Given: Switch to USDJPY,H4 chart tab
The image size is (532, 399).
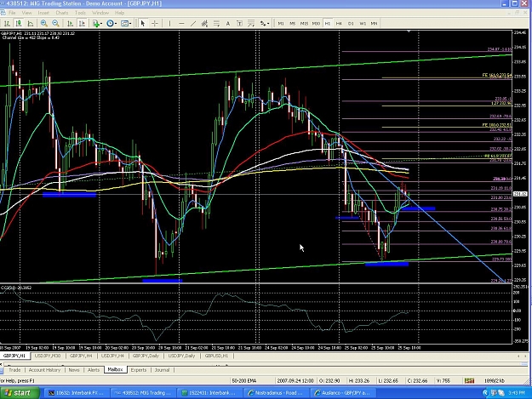Looking at the screenshot, I should pyautogui.click(x=112, y=356).
